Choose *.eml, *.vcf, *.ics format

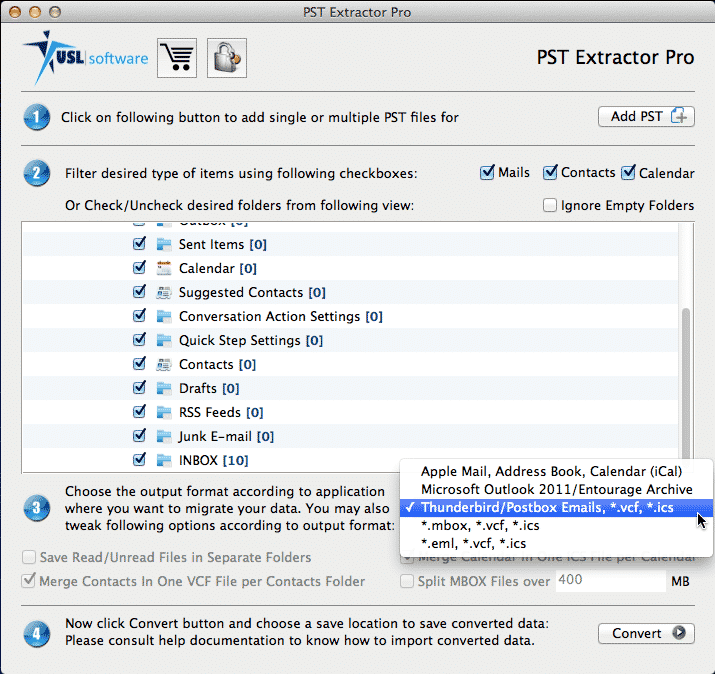556,544
